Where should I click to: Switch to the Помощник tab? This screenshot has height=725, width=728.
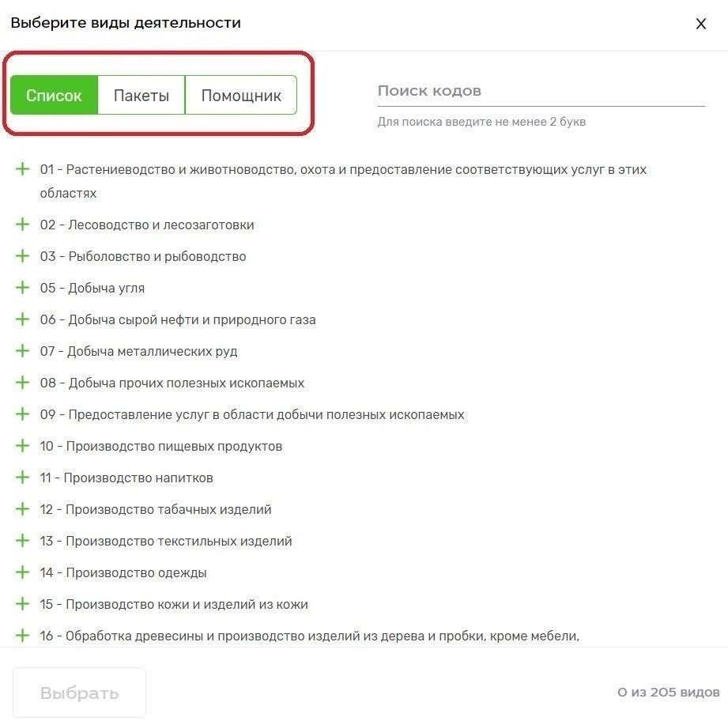[241, 95]
